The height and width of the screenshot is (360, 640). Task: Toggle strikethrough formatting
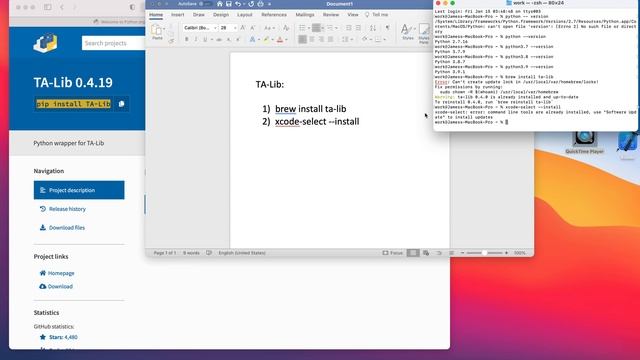click(x=219, y=40)
